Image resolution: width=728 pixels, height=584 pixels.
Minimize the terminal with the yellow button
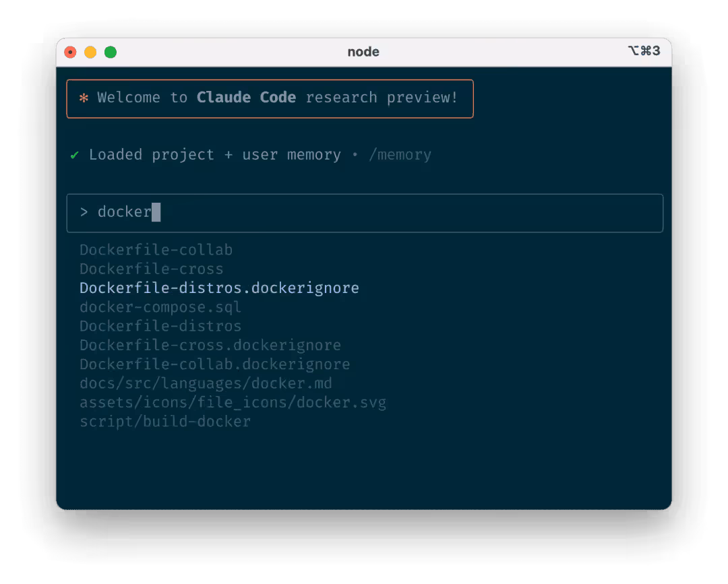click(90, 53)
